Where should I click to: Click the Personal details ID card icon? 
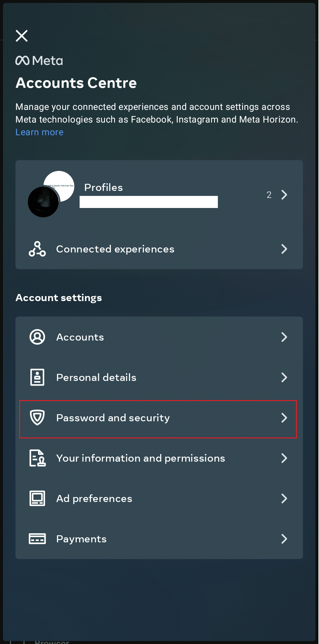click(x=37, y=377)
